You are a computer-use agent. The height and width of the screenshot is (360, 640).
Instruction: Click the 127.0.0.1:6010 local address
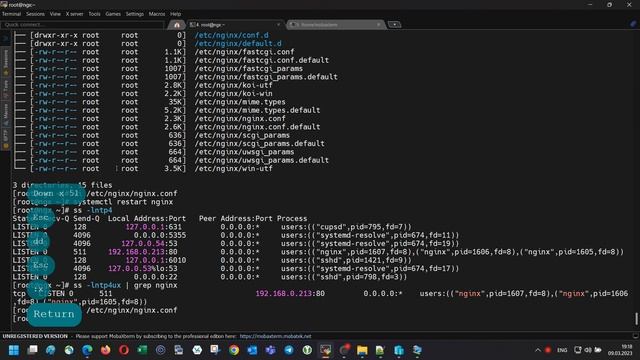(156, 260)
